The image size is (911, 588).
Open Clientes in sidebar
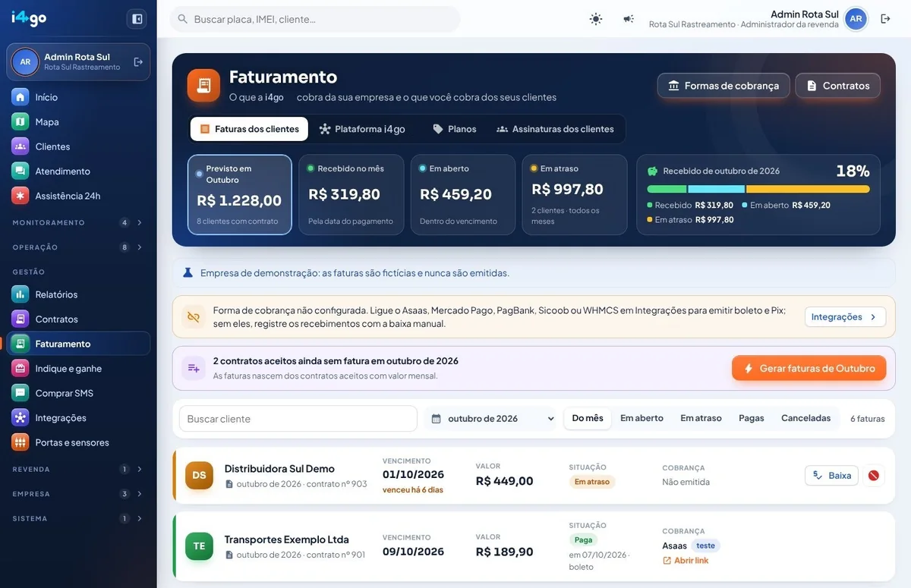(x=78, y=146)
